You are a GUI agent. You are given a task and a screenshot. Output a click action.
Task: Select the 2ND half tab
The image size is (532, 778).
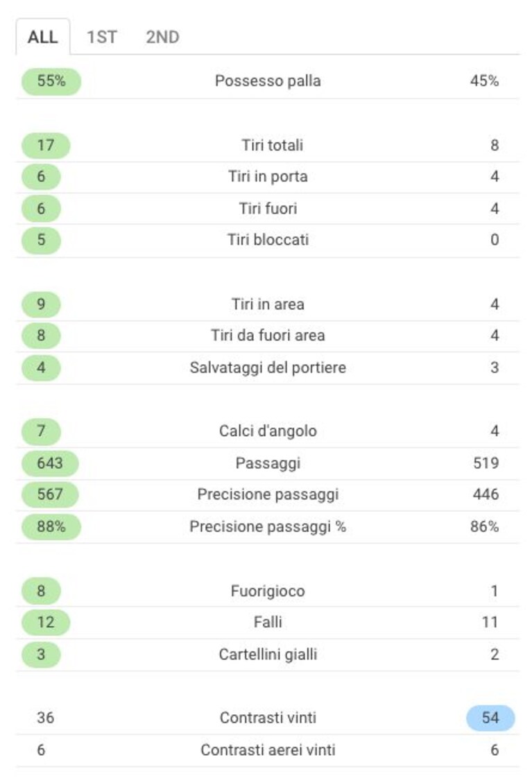point(162,37)
